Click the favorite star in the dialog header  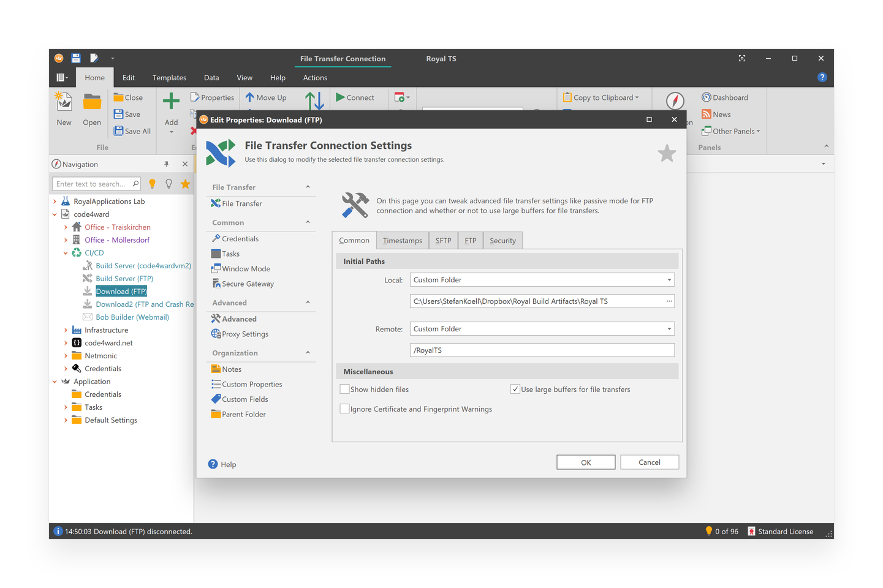coord(667,153)
